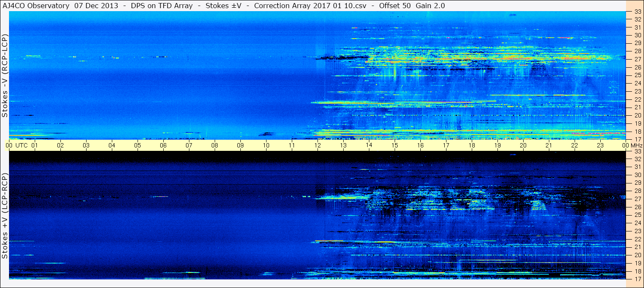This screenshot has width=644, height=288.
Task: Click the Offset 50 text in the header
Action: point(395,6)
